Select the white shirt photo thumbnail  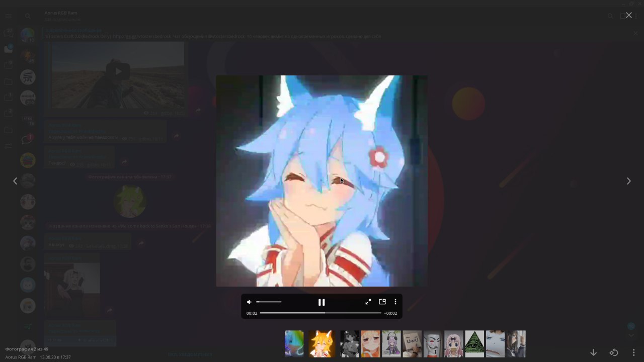coord(495,344)
